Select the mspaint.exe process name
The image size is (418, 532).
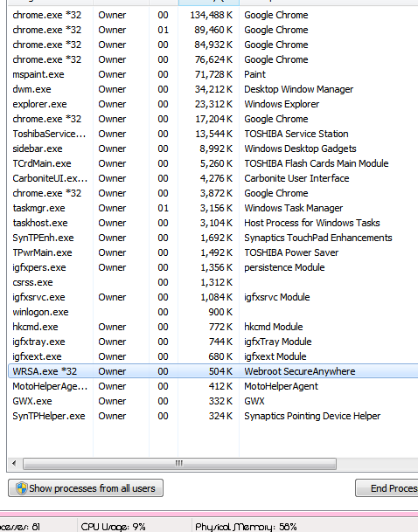[38, 74]
